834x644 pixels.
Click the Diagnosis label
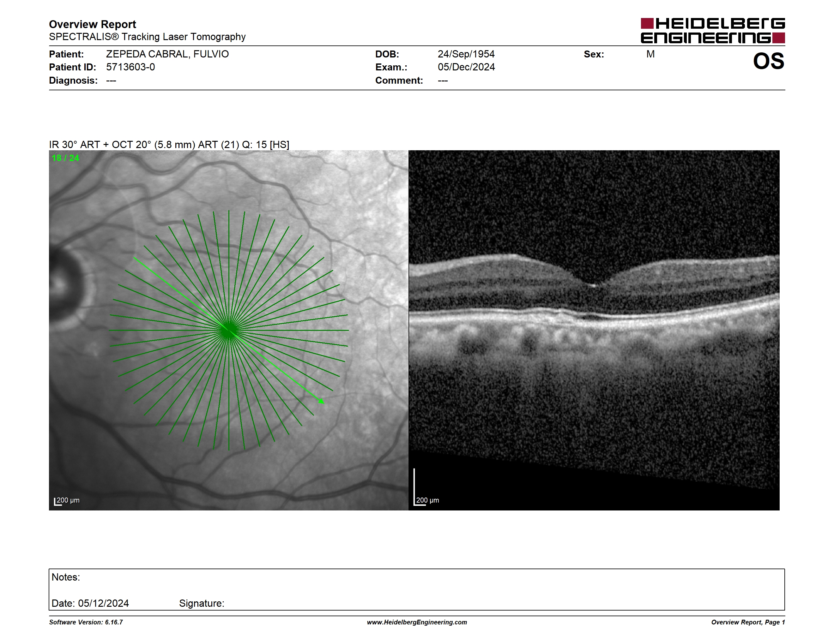pos(73,80)
